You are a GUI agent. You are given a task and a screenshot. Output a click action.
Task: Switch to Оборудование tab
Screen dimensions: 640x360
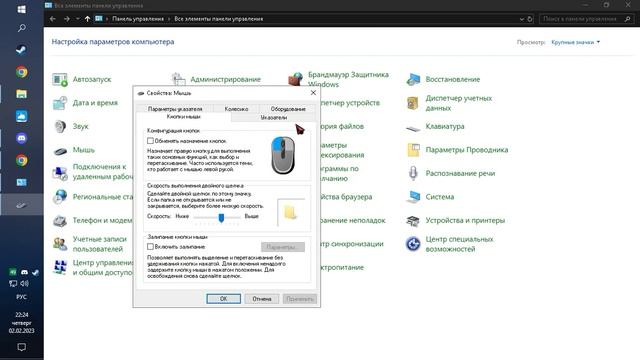[288, 109]
